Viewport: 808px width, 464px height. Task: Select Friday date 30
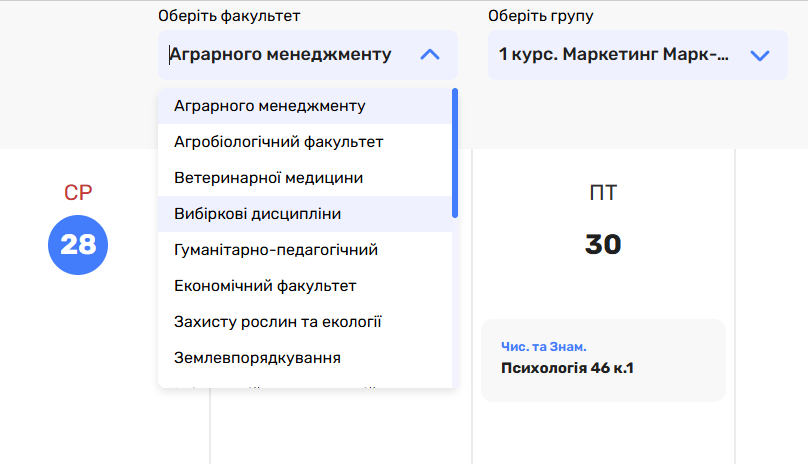click(x=603, y=245)
